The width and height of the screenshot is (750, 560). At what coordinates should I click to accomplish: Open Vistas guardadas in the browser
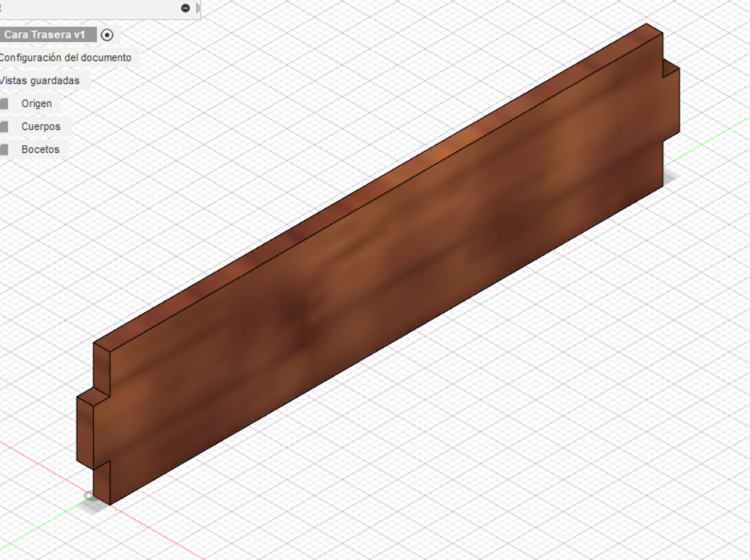coord(40,80)
